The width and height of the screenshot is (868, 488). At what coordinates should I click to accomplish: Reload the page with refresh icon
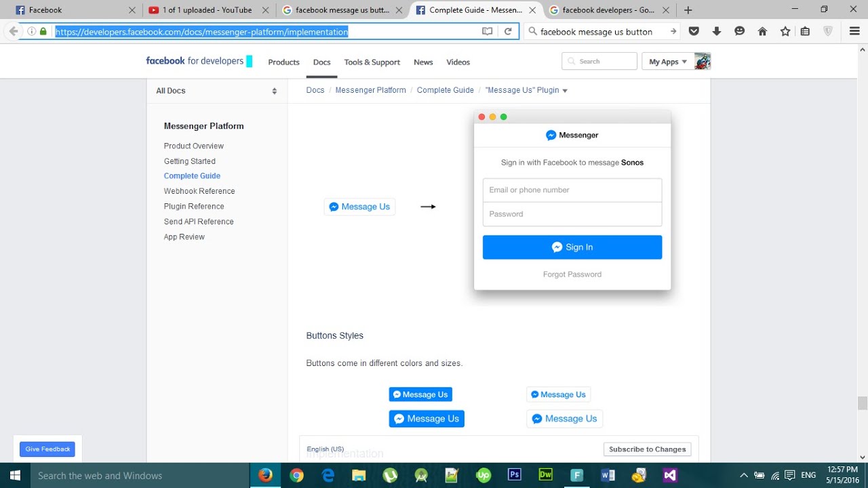[508, 31]
